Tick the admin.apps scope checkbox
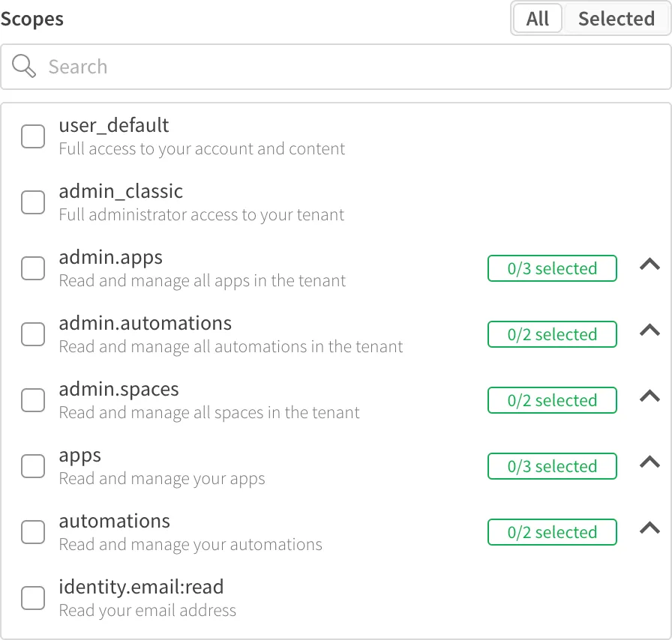 (x=33, y=268)
